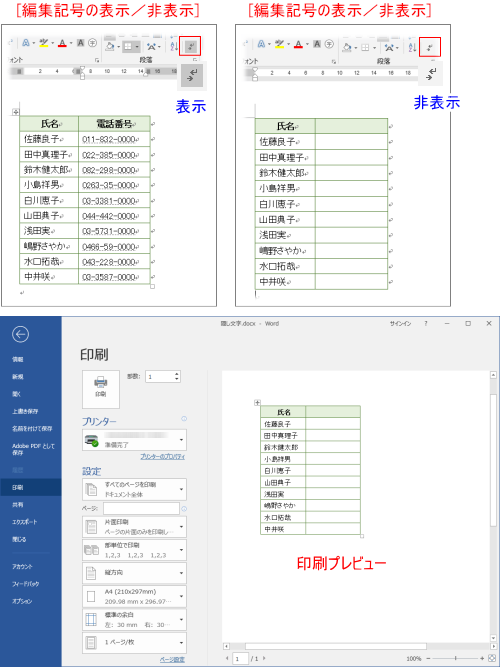Open font dialog launcher in left 表示 screenshot
Image resolution: width=500 pixels, height=667 pixels.
pos(97,60)
